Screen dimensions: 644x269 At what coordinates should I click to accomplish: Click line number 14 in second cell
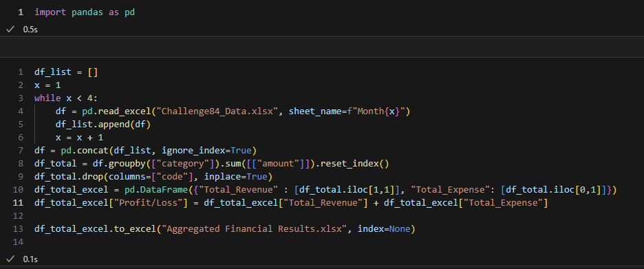pyautogui.click(x=18, y=242)
